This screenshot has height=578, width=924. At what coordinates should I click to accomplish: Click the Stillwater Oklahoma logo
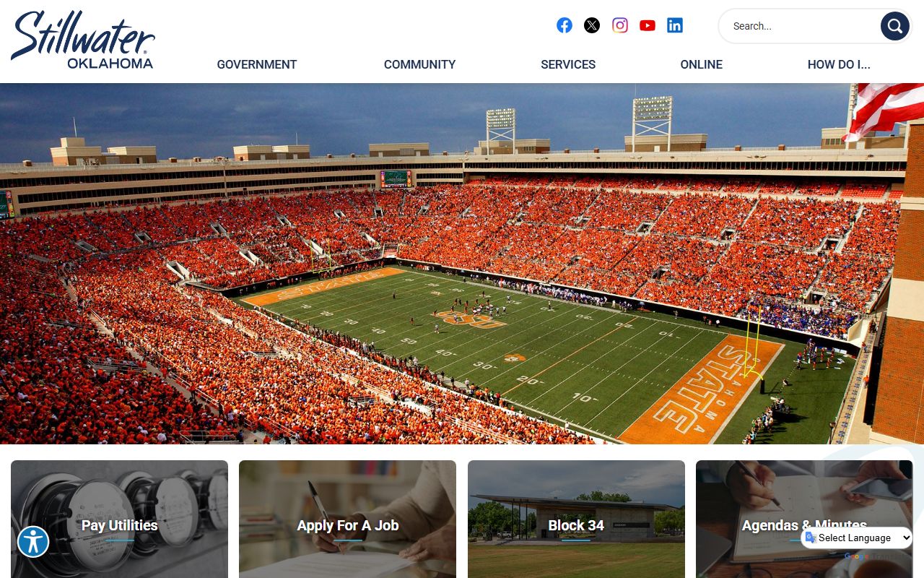coord(82,40)
